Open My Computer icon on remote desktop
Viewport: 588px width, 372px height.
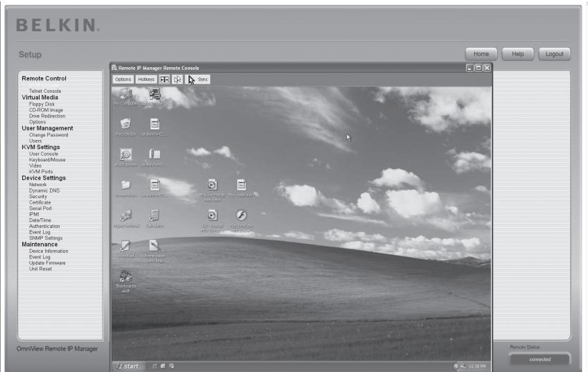[126, 95]
